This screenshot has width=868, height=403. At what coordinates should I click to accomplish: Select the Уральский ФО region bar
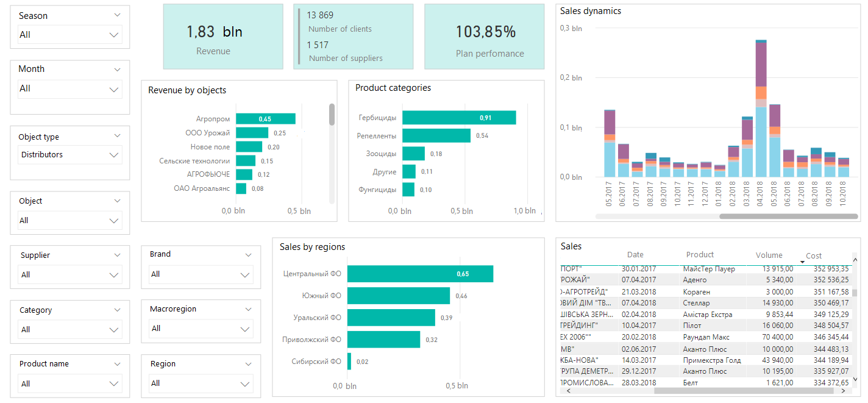(x=391, y=318)
